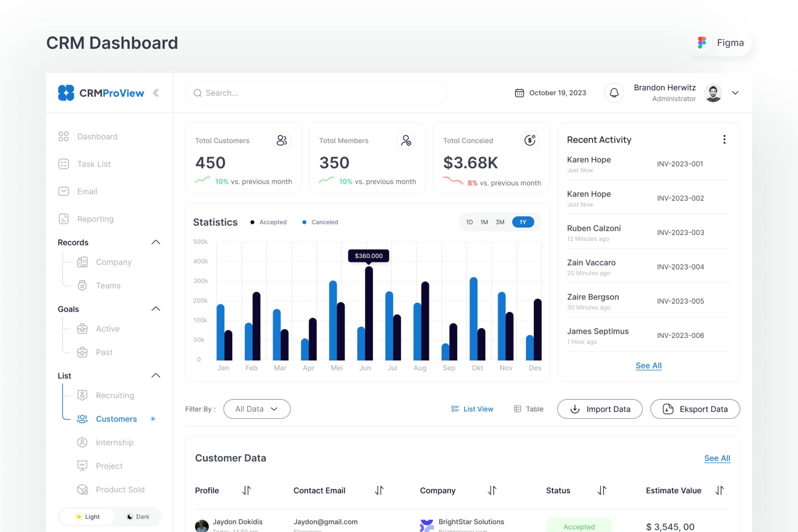Click the Total Canceled dollar icon

click(530, 140)
